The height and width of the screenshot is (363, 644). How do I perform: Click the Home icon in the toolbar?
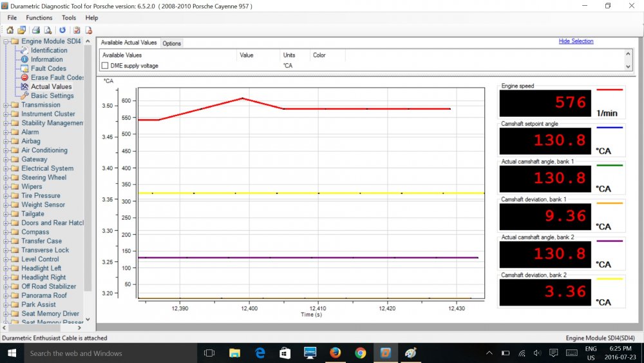[x=10, y=30]
